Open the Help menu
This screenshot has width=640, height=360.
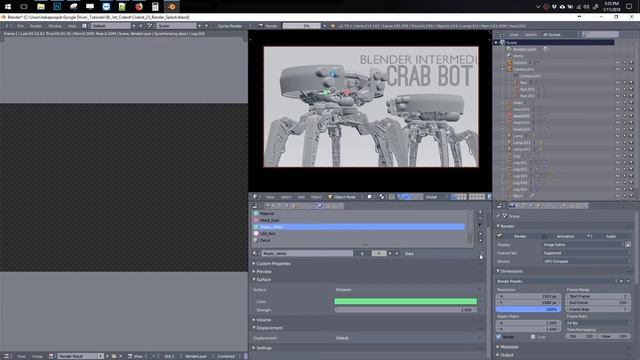point(72,26)
